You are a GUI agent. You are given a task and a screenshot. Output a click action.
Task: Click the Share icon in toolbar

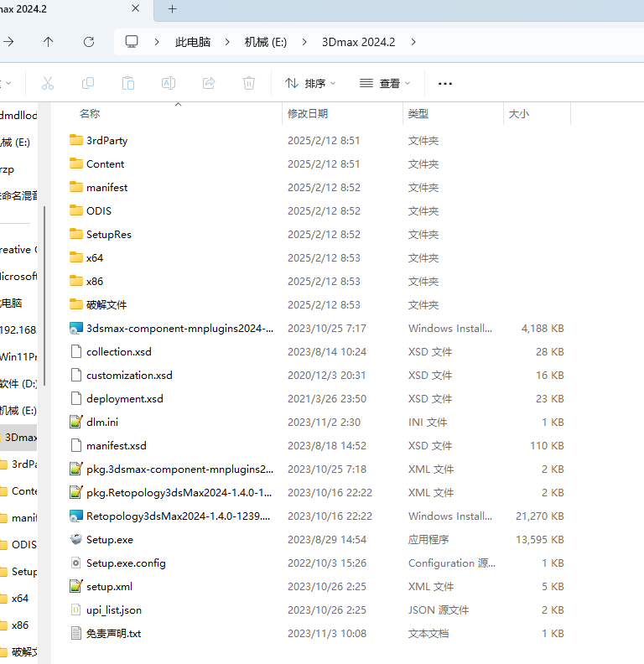(x=209, y=83)
